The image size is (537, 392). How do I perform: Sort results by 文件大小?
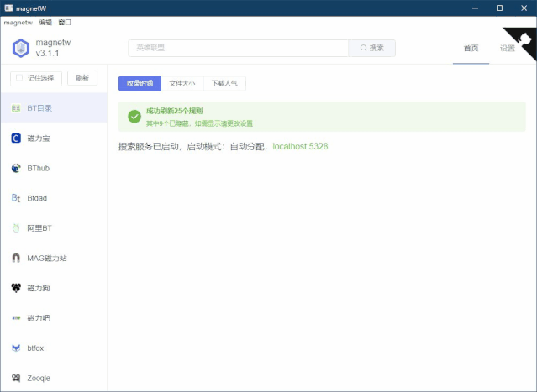pyautogui.click(x=182, y=83)
